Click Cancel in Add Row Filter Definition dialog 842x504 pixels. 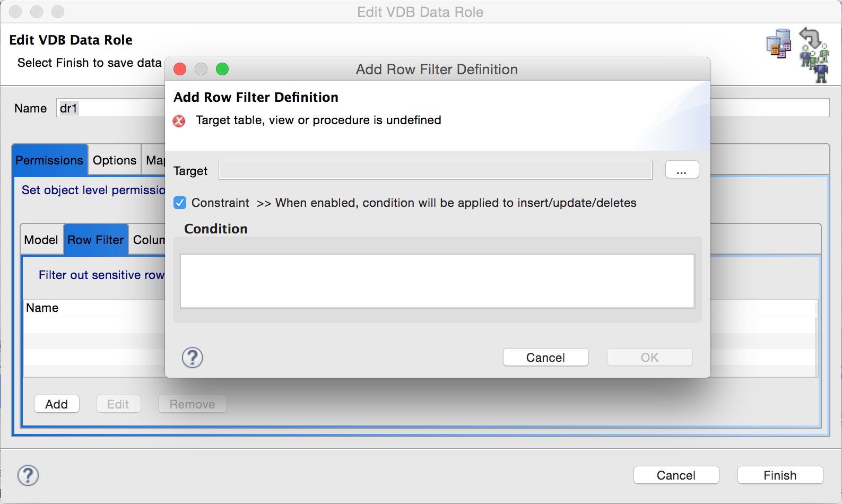pos(545,357)
